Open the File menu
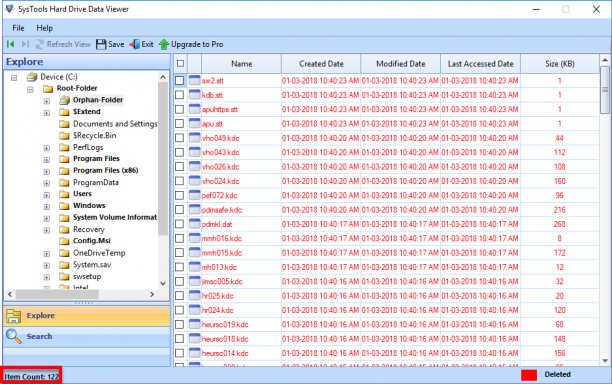This screenshot has width=612, height=384. coord(18,28)
